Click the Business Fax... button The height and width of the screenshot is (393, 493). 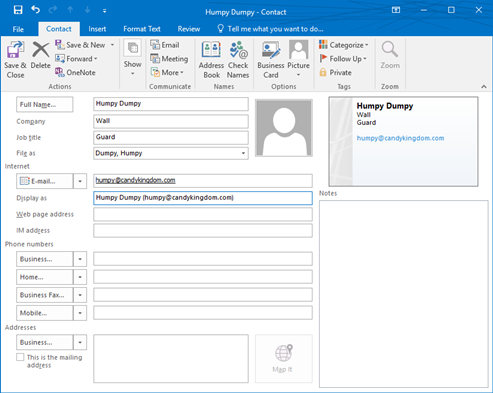[x=44, y=295]
